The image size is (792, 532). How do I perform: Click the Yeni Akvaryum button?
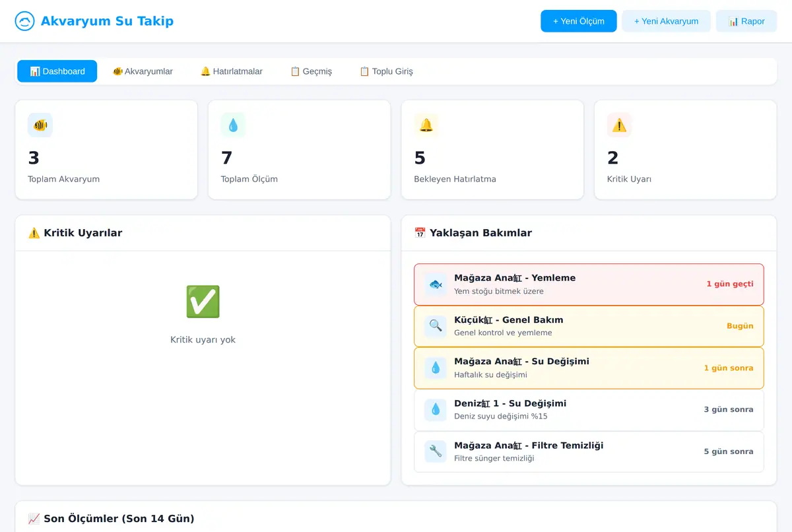point(666,21)
